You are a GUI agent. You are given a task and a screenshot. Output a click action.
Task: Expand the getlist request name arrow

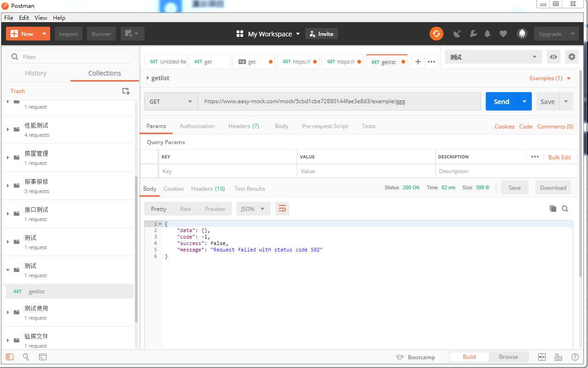point(148,78)
